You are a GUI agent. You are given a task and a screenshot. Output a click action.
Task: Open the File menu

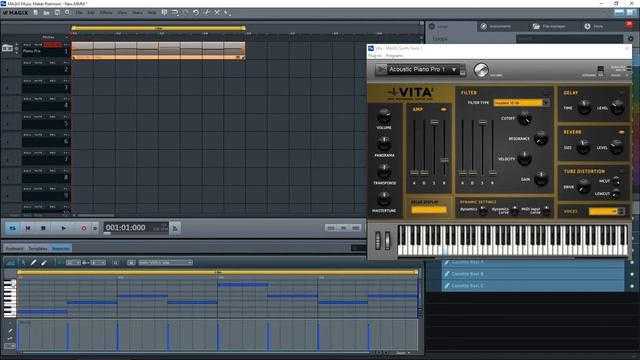tap(79, 13)
